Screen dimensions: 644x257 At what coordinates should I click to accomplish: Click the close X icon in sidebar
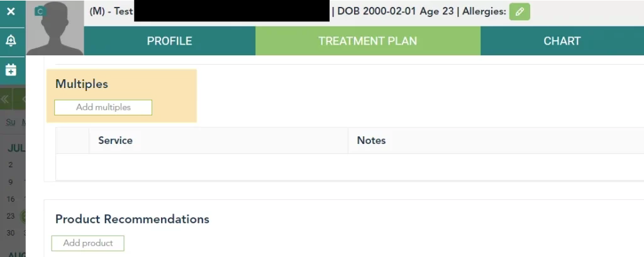[11, 11]
